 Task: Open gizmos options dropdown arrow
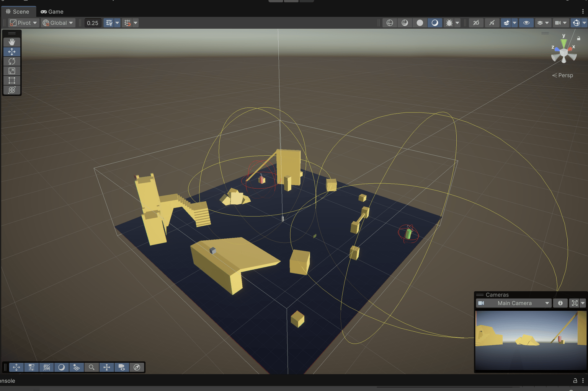click(x=584, y=23)
